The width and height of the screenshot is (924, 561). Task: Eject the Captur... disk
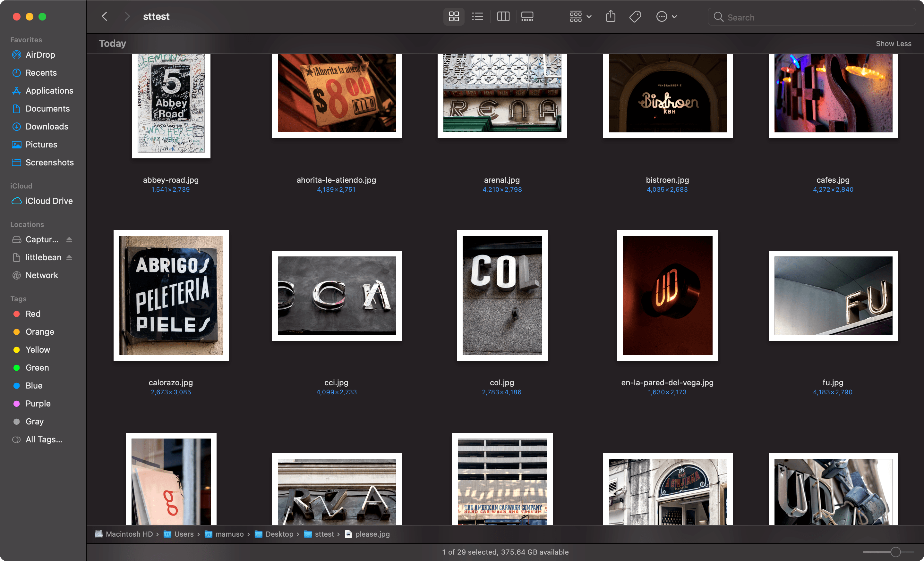(69, 239)
